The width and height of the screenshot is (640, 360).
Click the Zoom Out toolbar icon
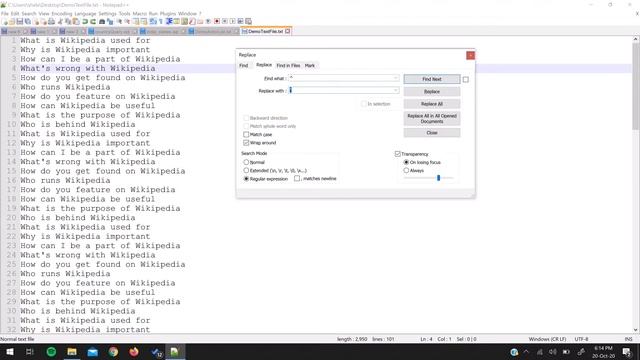pyautogui.click(x=127, y=21)
